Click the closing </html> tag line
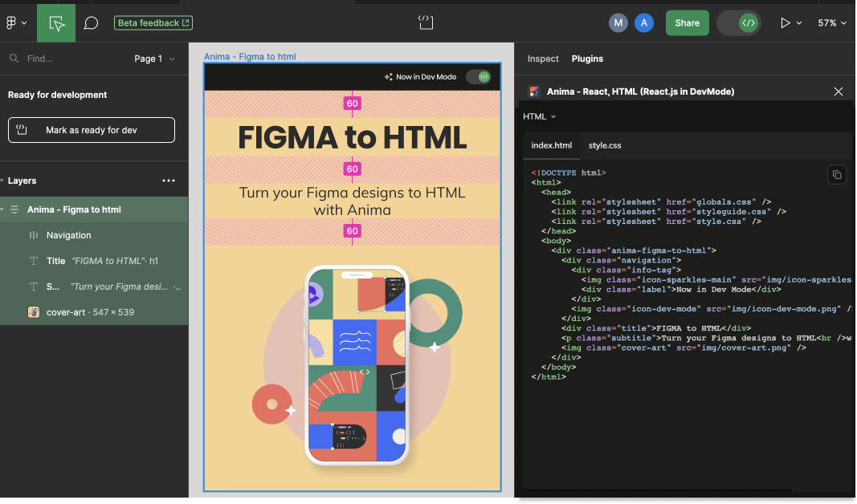Image resolution: width=857 pixels, height=504 pixels. point(549,376)
